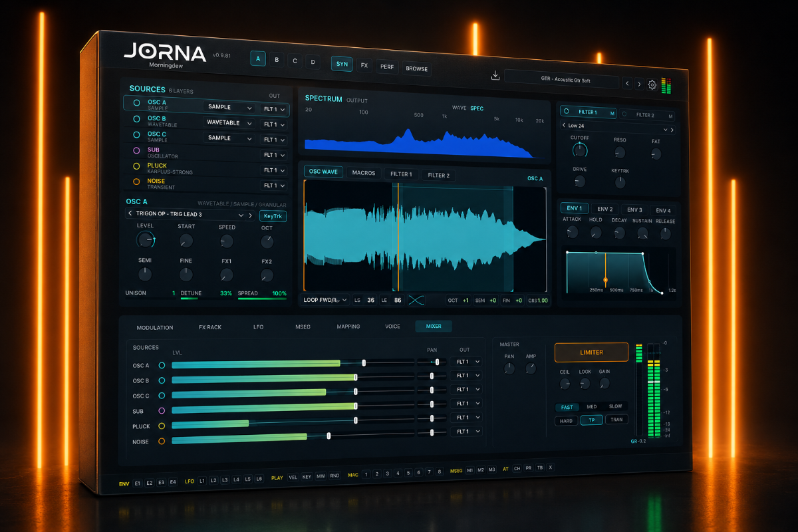The height and width of the screenshot is (532, 798).
Task: Toggle Filter 2 power circle
Action: (x=624, y=114)
